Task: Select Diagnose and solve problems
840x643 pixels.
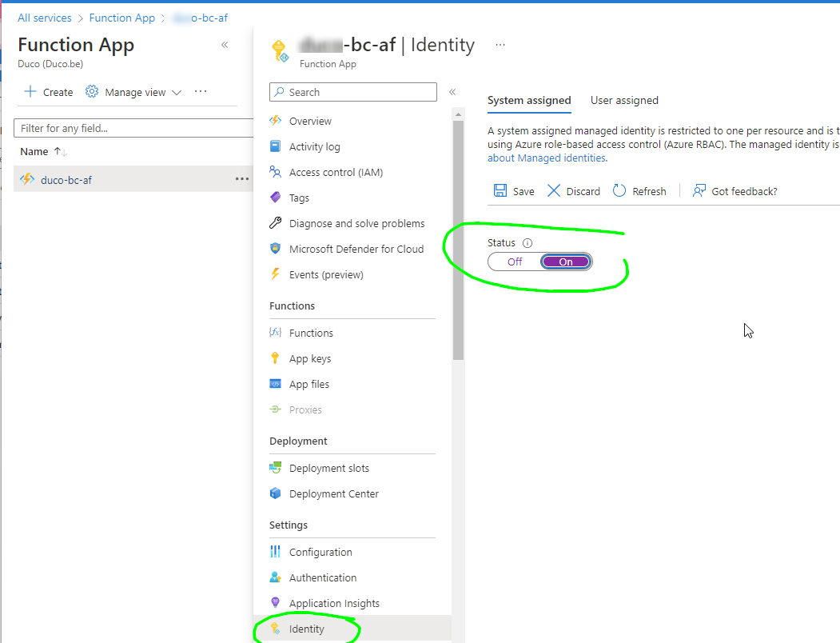Action: [356, 224]
